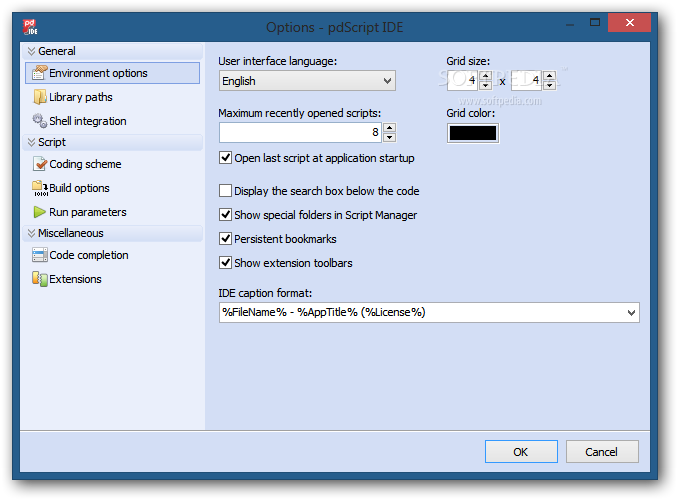Click the Shell integration gear icon
The image size is (678, 500).
pyautogui.click(x=39, y=121)
